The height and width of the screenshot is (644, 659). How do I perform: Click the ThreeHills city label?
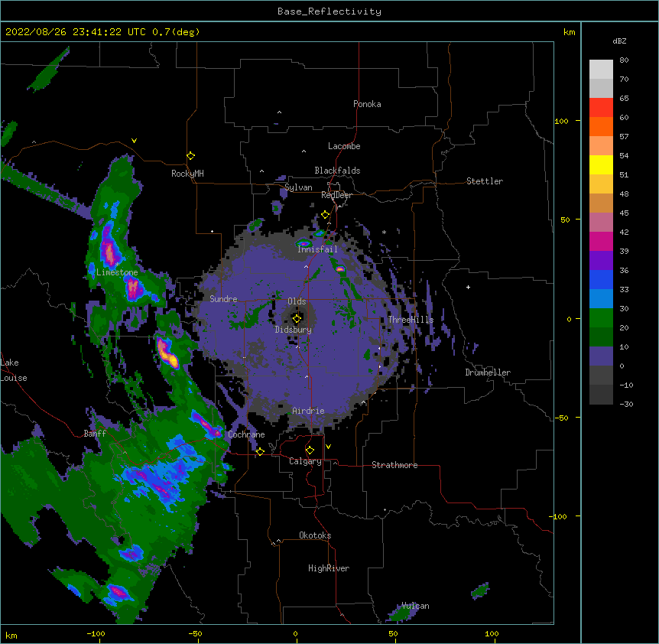(411, 320)
